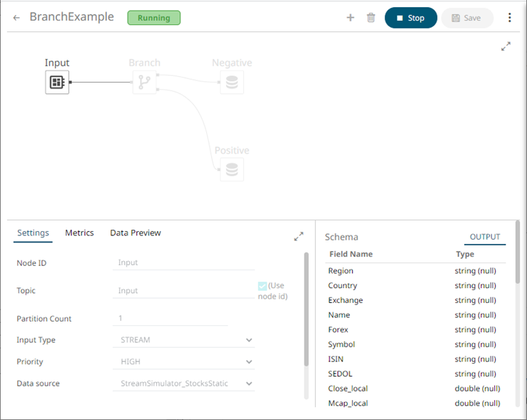Expand the settings panel with arrows icon
527x420 pixels.
point(299,237)
